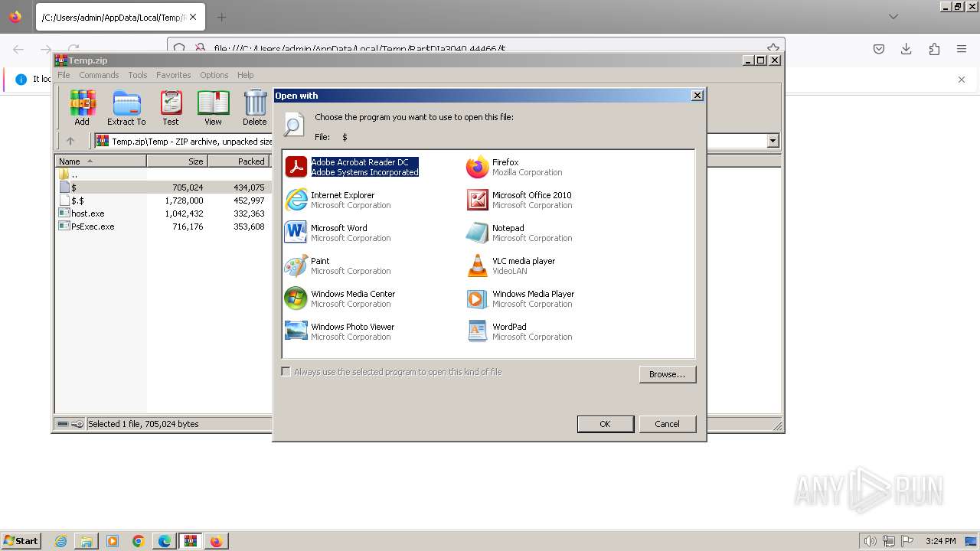Image resolution: width=980 pixels, height=551 pixels.
Task: Open Firefox extensions menu icon
Action: [934, 49]
